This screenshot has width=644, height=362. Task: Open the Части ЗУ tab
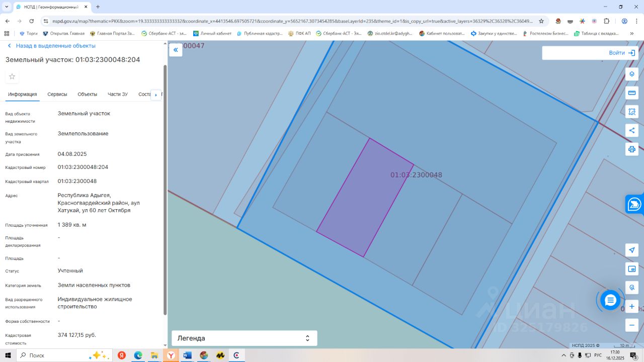[118, 95]
